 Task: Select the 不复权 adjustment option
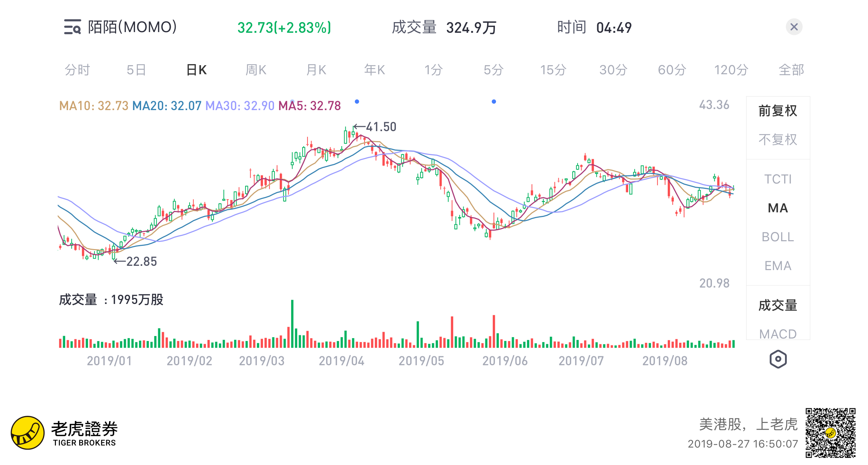777,140
